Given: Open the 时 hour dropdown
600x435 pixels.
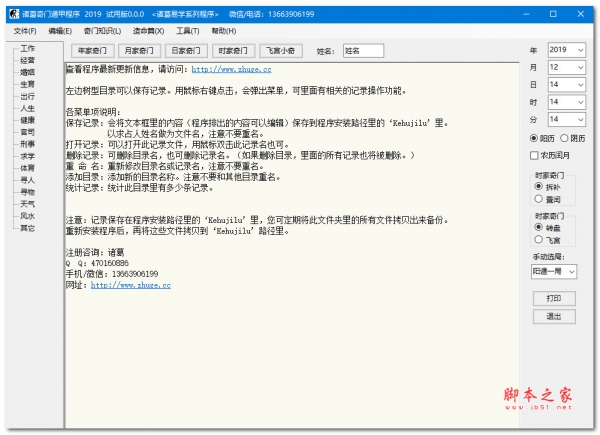Looking at the screenshot, I should point(566,102).
